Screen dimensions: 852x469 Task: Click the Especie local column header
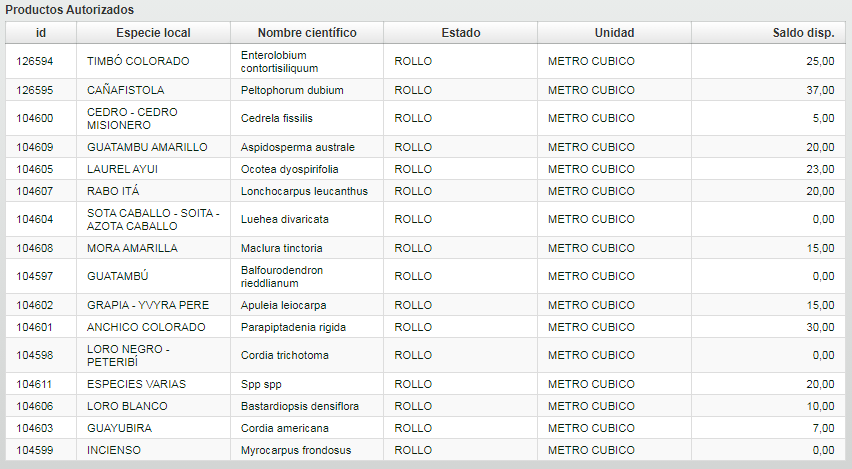point(153,33)
